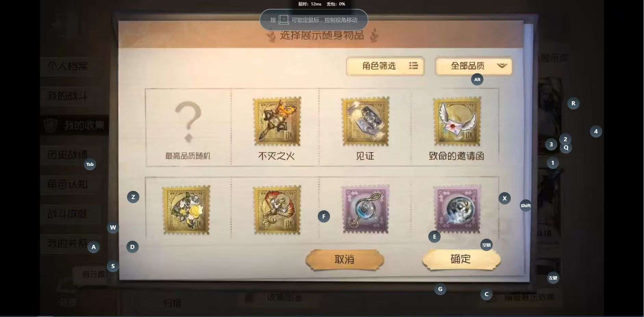Open the 战斗成就 sidebar tab
The image size is (644, 317).
(x=67, y=214)
